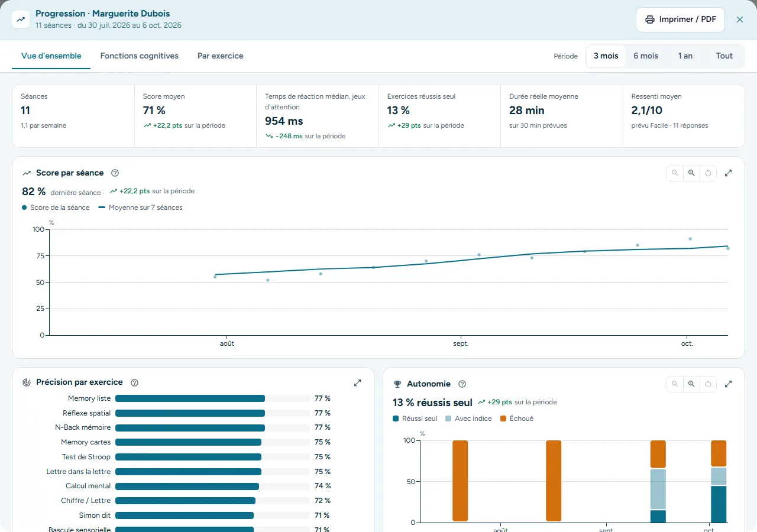Viewport: 757px width, 532px height.
Task: Switch the period to 6 mois
Action: click(646, 56)
